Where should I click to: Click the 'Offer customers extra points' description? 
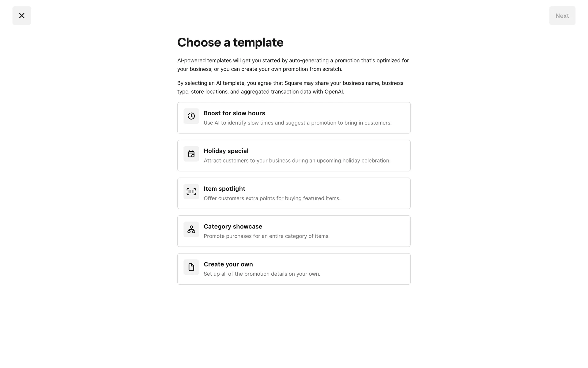click(x=272, y=198)
